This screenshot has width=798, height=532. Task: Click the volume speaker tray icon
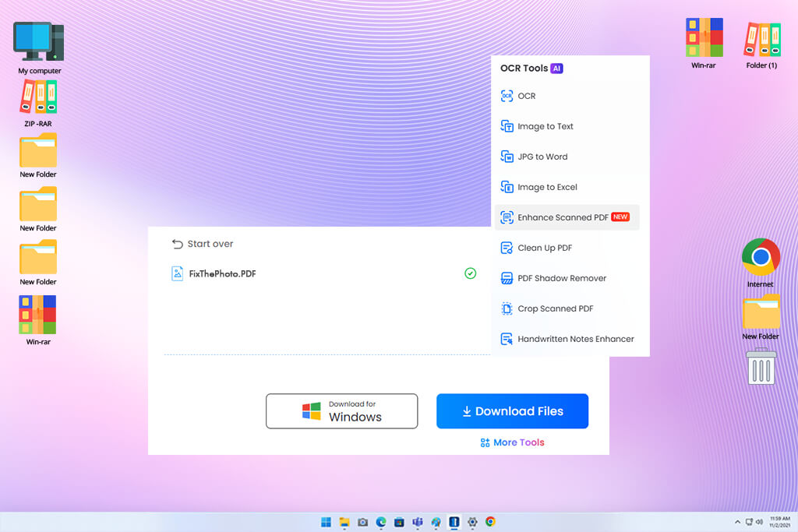pyautogui.click(x=759, y=522)
